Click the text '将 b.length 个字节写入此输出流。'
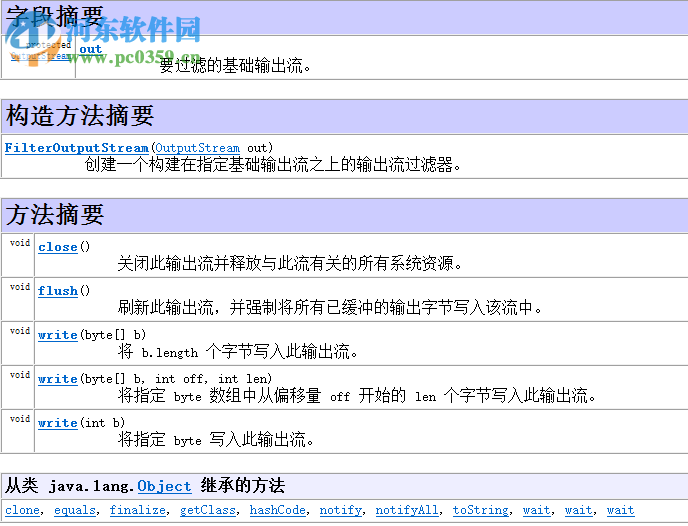The image size is (688, 526). (238, 351)
